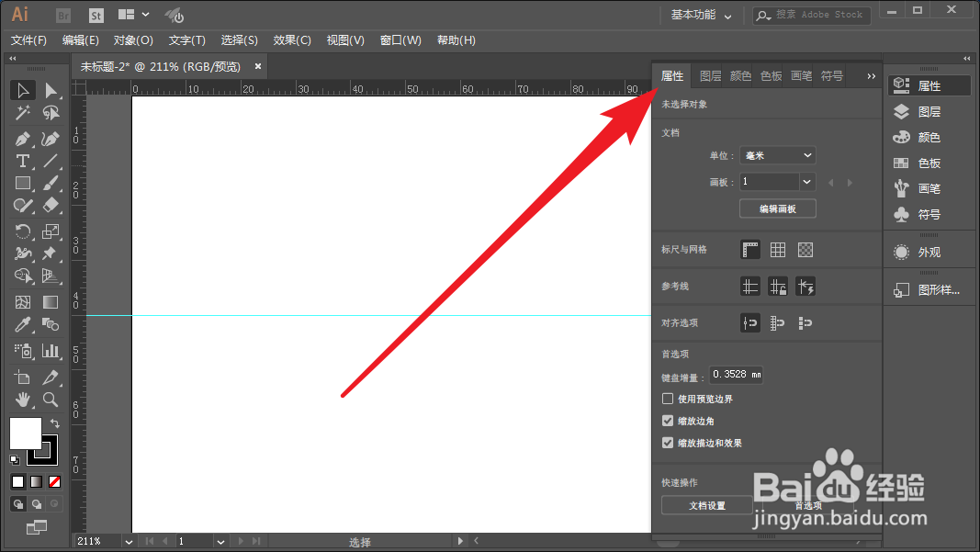Uncheck the 缩放描边和效果 checkbox
This screenshot has height=552, width=980.
tap(668, 443)
